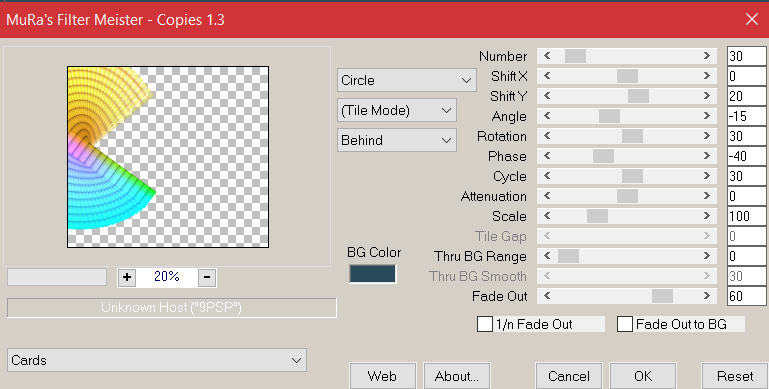Click the Shift Y value field
The image size is (769, 389).
pos(746,96)
